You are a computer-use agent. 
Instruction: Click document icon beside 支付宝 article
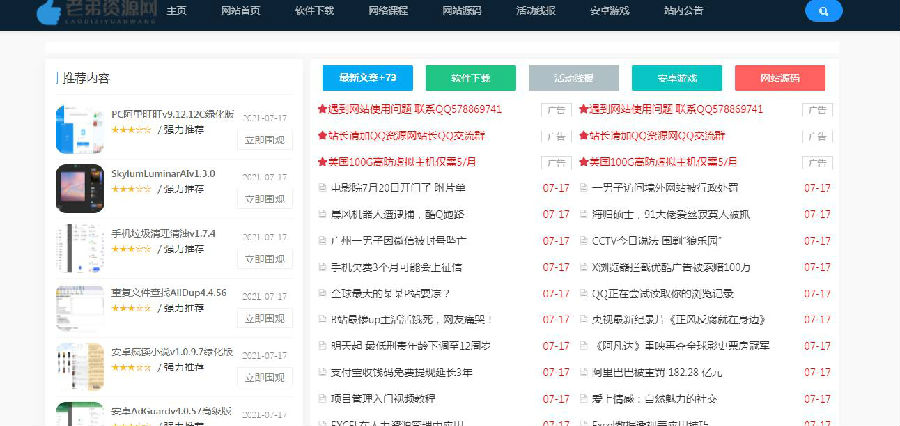[322, 371]
